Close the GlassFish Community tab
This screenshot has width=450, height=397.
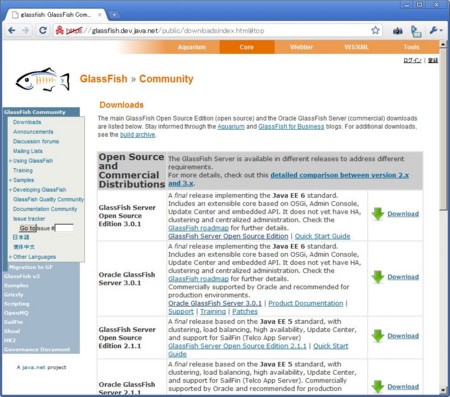[x=99, y=15]
